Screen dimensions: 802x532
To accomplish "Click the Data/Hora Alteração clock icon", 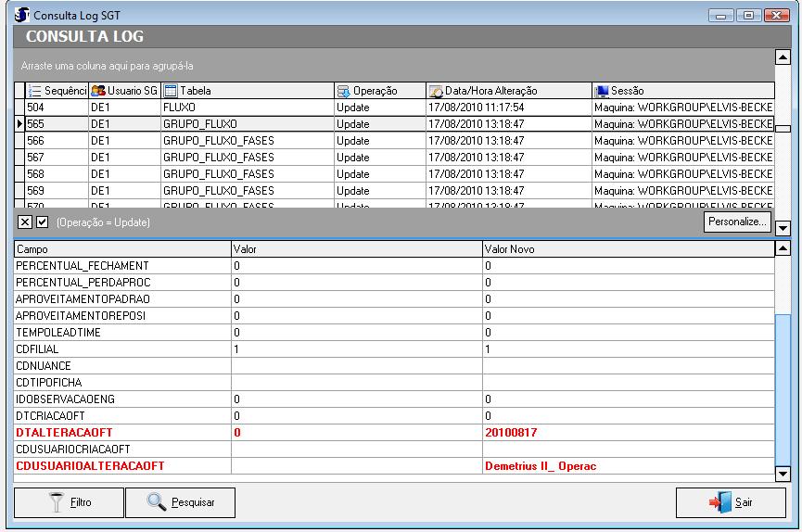I will [x=435, y=91].
